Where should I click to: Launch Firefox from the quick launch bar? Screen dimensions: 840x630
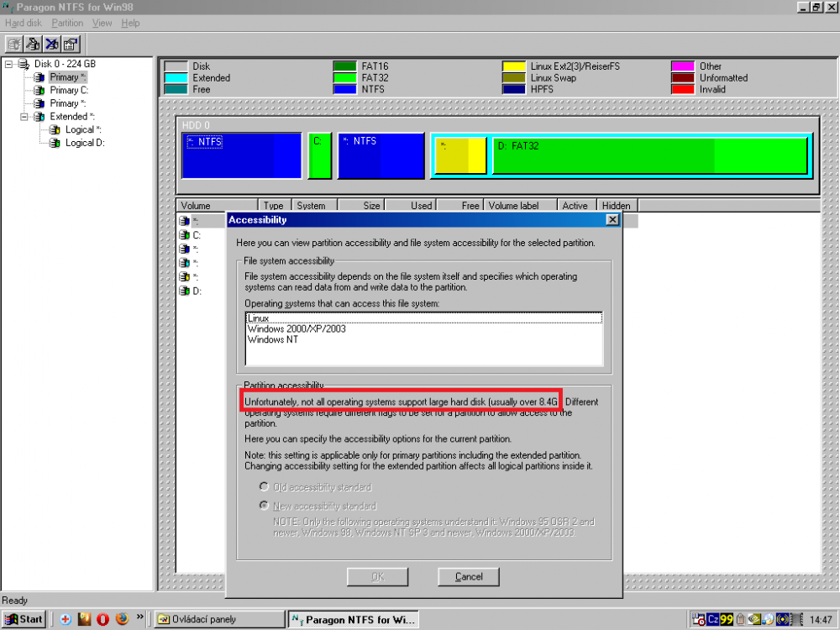pos(122,620)
